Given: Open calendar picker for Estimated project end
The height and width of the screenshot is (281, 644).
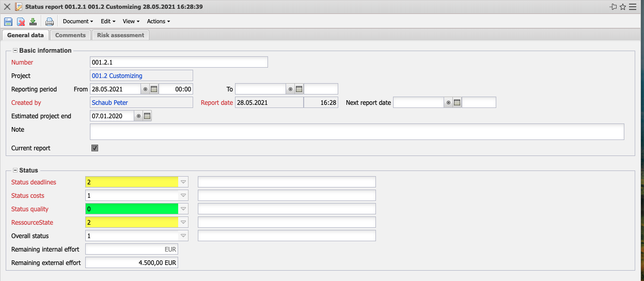Looking at the screenshot, I should [x=147, y=116].
